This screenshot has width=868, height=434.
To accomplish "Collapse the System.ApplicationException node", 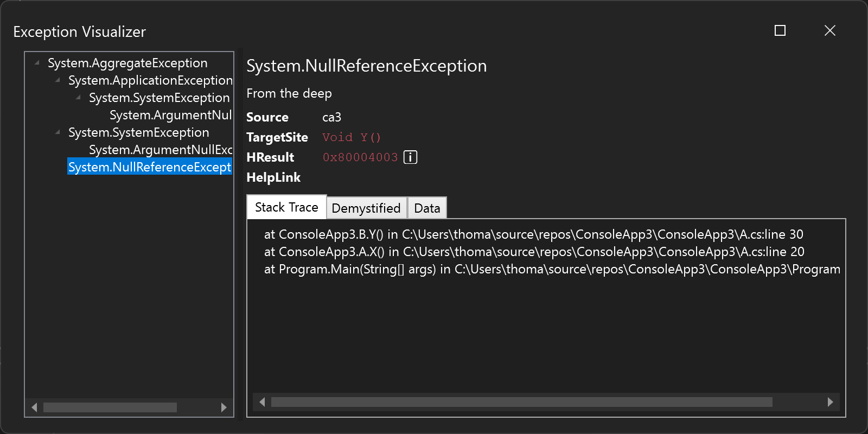I will [x=58, y=80].
